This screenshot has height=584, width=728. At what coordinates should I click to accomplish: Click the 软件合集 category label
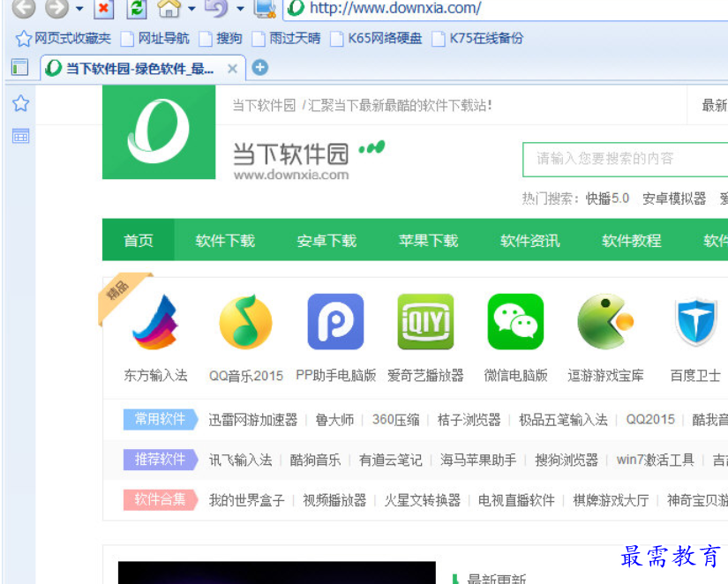[x=161, y=500]
